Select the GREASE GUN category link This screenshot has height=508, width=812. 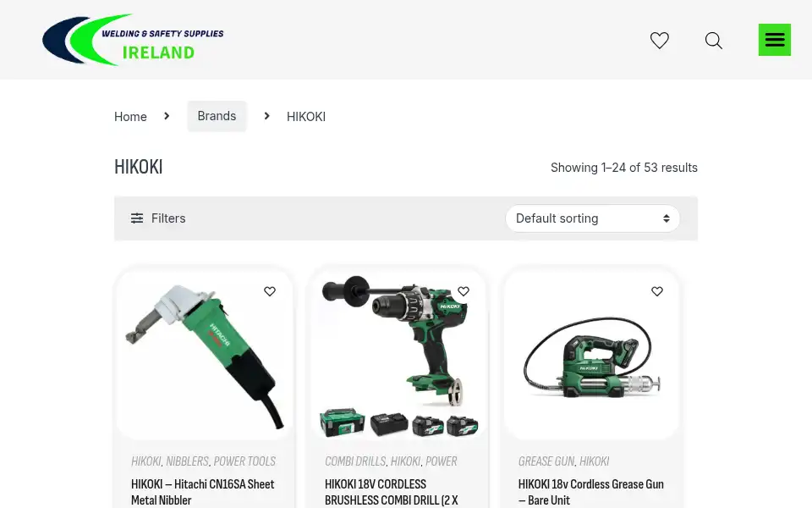click(546, 461)
